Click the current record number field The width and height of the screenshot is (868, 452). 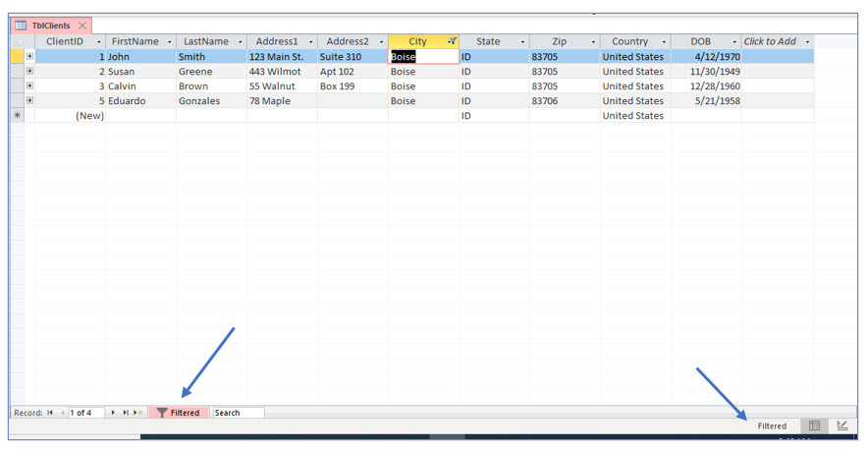click(85, 413)
